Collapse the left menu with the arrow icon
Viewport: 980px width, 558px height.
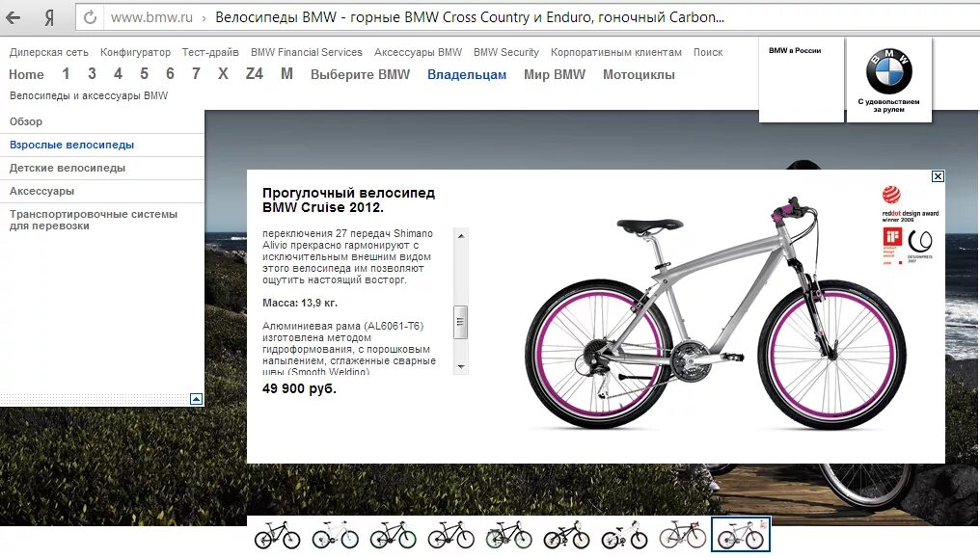pyautogui.click(x=196, y=399)
